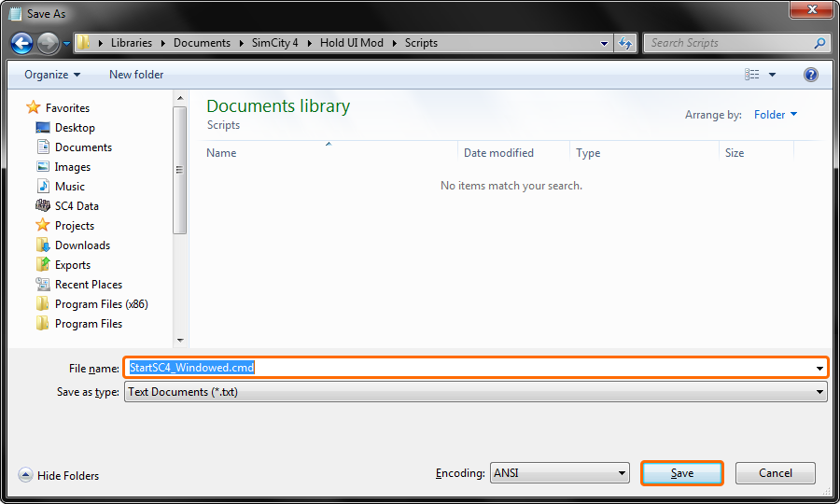The height and width of the screenshot is (504, 840).
Task: Open Music in the navigation pane
Action: pyautogui.click(x=70, y=187)
